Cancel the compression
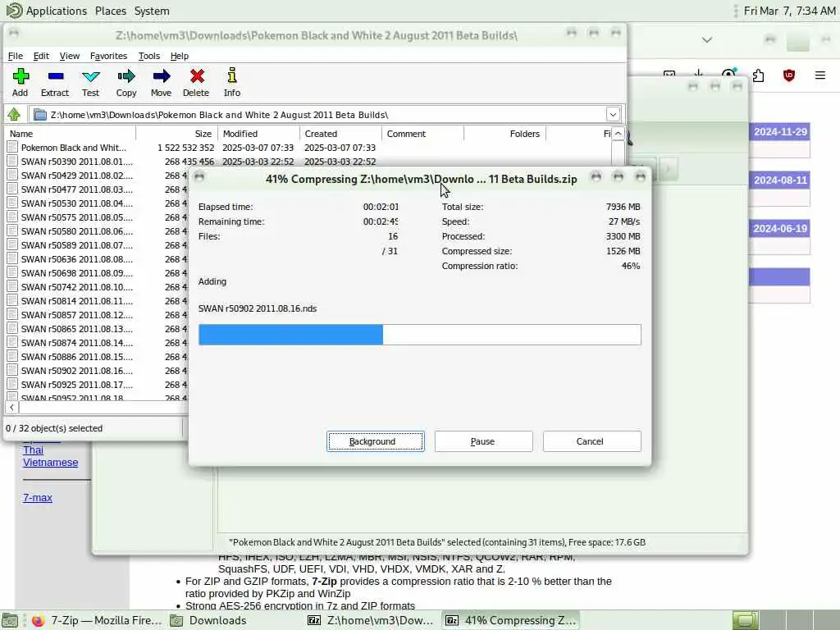Viewport: 840px width, 630px height. tap(591, 441)
